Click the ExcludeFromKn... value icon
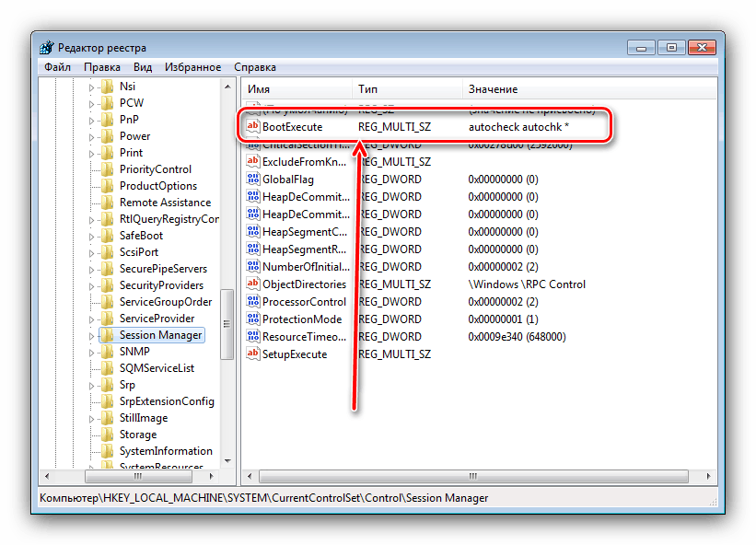Image resolution: width=756 pixels, height=545 pixels. tap(252, 161)
